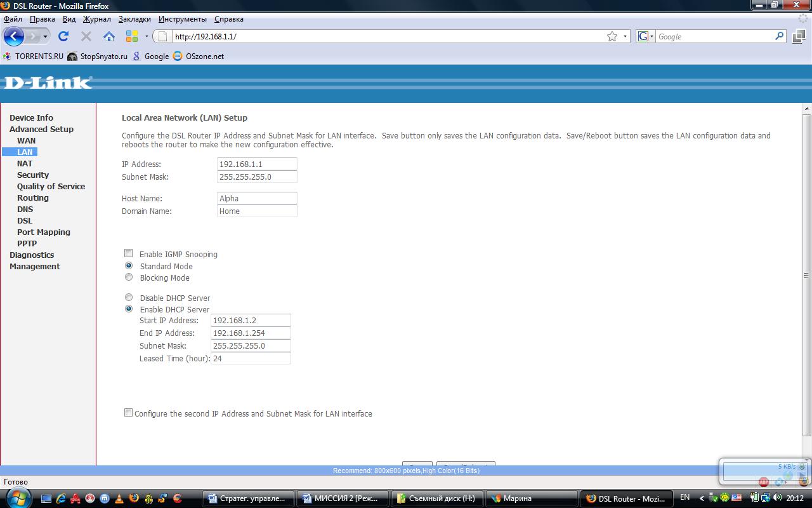Open Quality of Service settings
812x508 pixels.
pos(51,186)
